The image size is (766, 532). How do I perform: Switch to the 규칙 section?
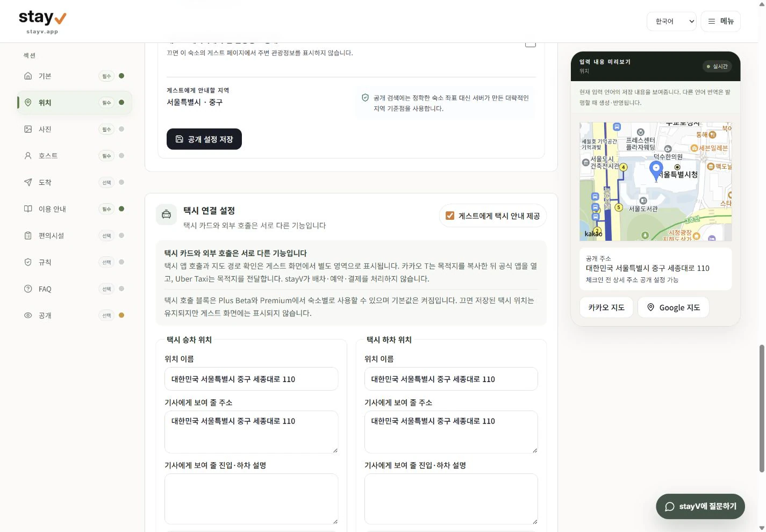pos(75,262)
